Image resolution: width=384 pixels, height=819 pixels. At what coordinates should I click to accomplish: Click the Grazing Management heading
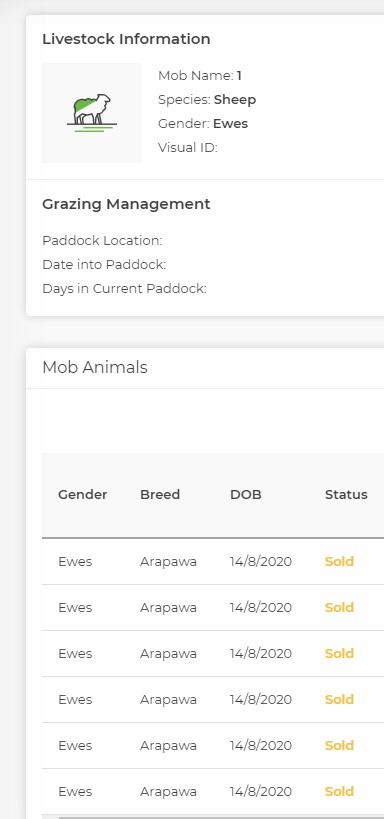(x=126, y=204)
